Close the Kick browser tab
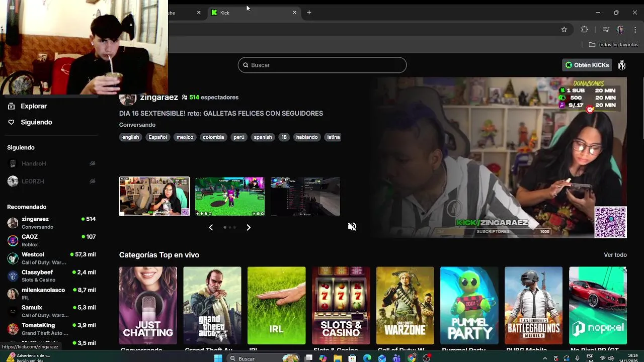 coord(294,13)
